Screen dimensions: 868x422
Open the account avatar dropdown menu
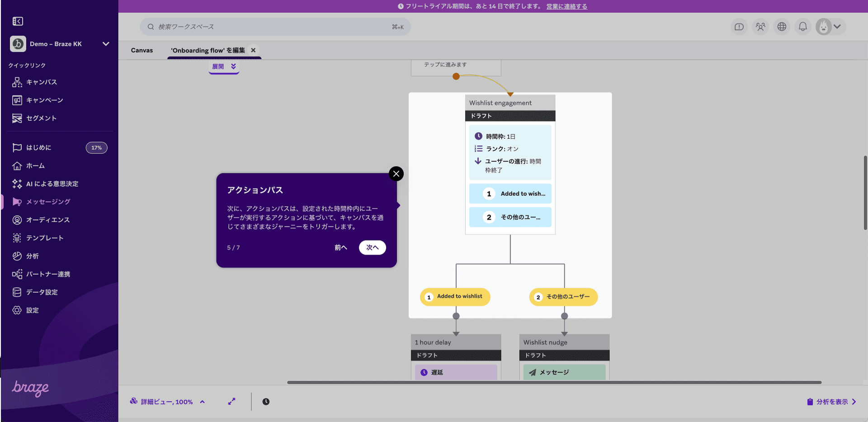830,27
